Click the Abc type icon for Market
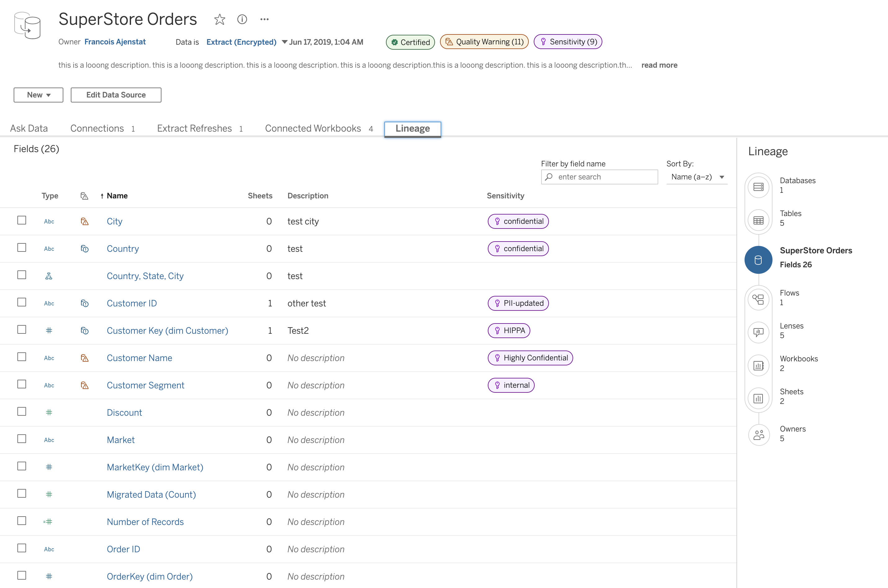Image resolution: width=888 pixels, height=588 pixels. (x=49, y=440)
